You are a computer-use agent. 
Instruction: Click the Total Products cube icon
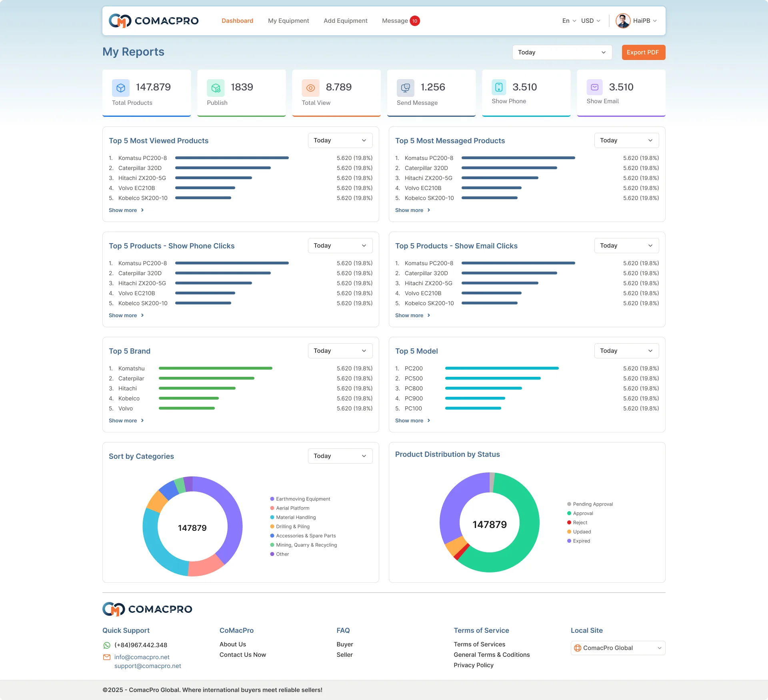[121, 88]
